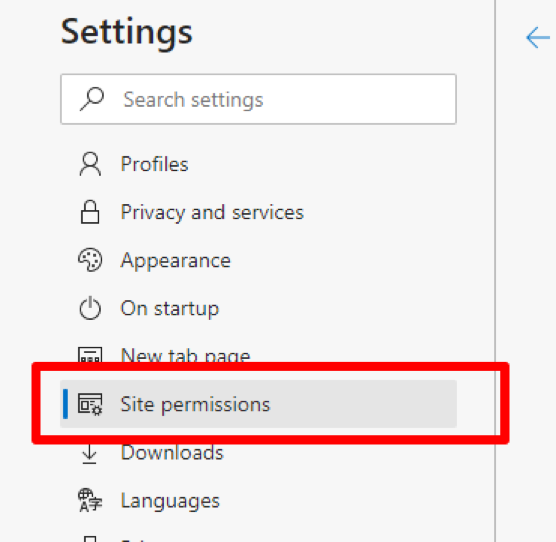Click the Privacy and services lock icon
The image size is (556, 542).
click(90, 212)
